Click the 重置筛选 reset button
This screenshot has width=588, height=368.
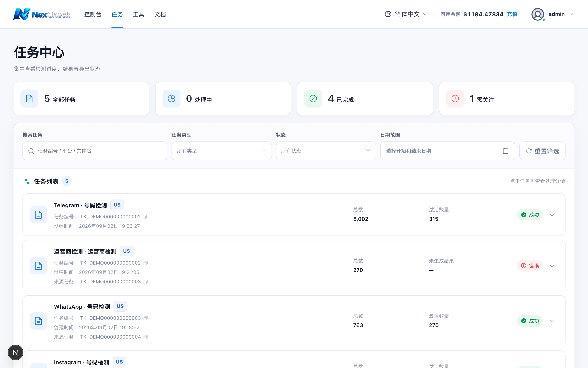coord(542,151)
